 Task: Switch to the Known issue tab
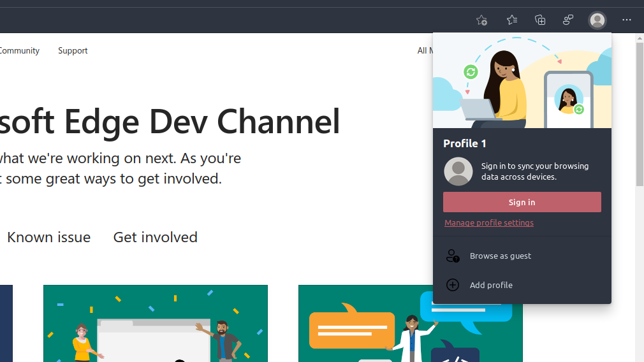tap(48, 237)
